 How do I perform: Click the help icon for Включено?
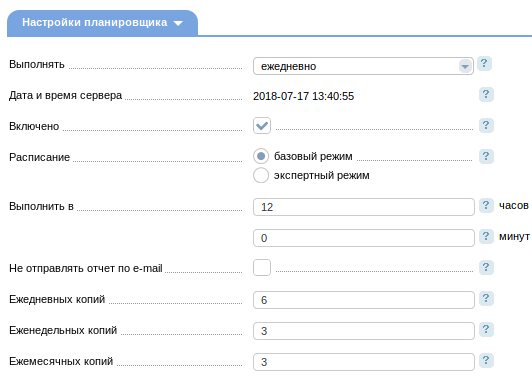[x=486, y=125]
